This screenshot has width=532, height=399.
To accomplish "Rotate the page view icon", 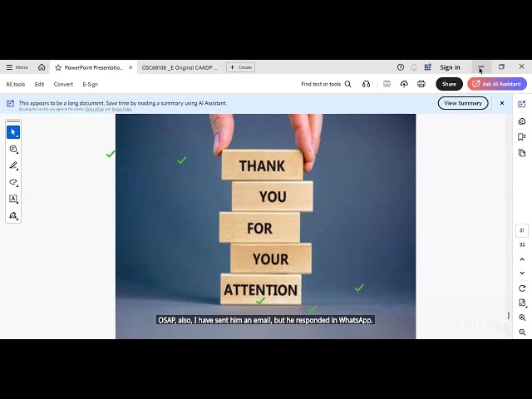I will click(522, 288).
